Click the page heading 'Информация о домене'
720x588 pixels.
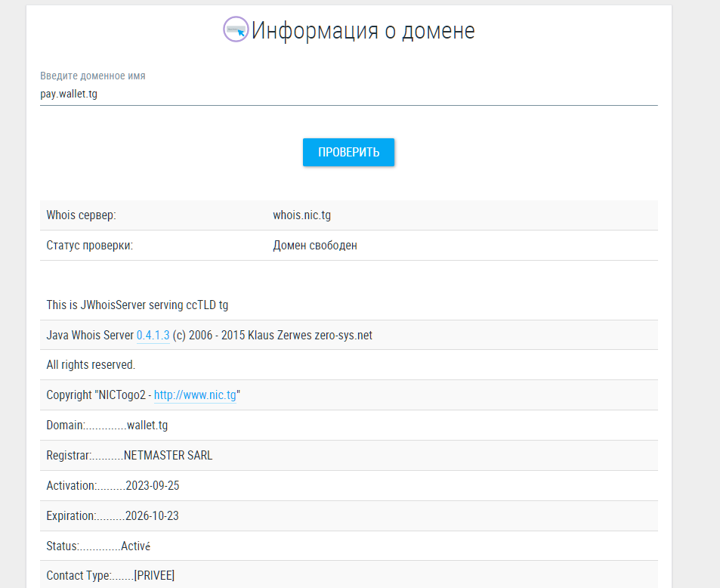pos(363,31)
